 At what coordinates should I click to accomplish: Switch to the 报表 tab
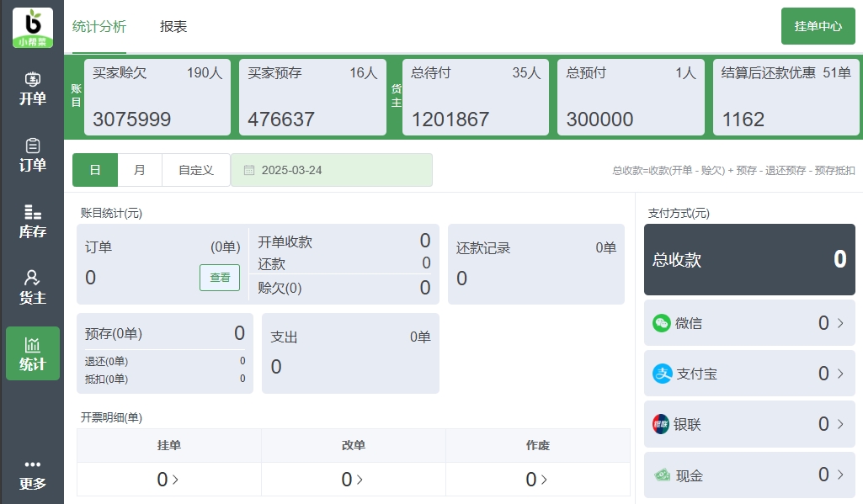pyautogui.click(x=173, y=26)
